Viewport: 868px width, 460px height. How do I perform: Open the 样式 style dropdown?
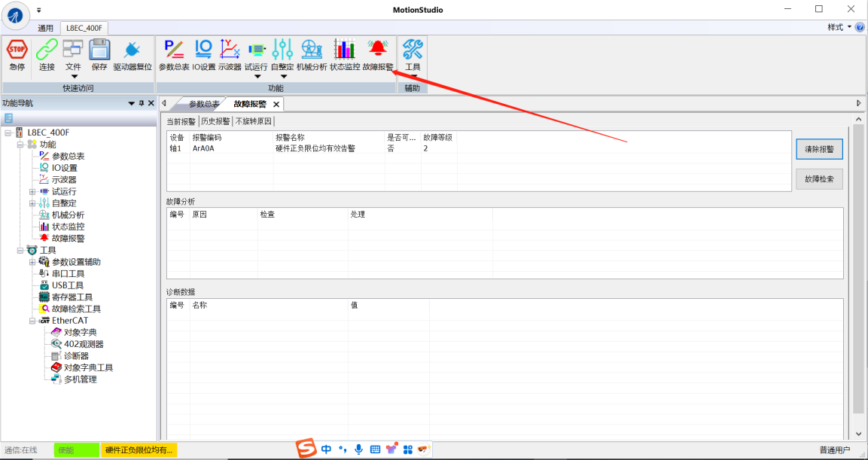click(839, 27)
